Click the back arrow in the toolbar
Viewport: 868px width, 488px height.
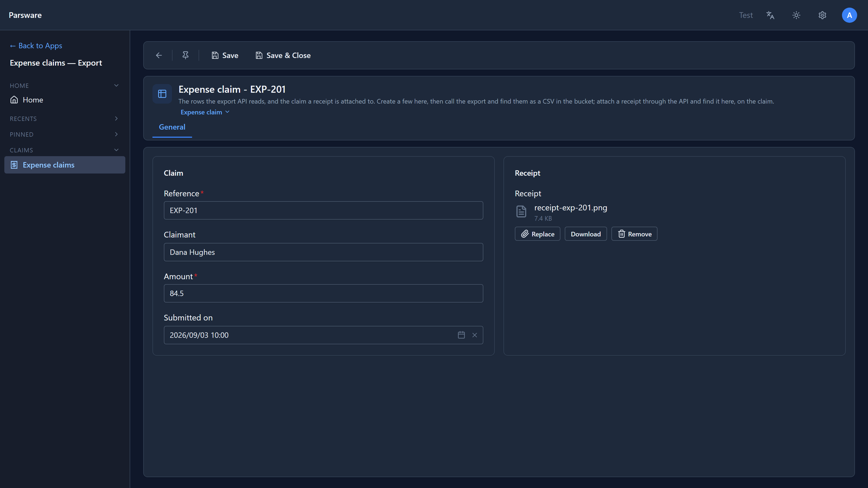(159, 55)
